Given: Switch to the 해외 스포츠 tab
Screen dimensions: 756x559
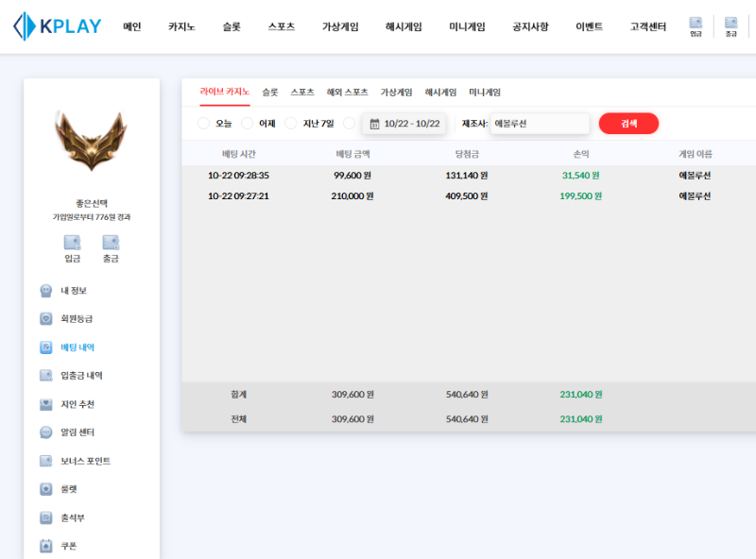Looking at the screenshot, I should 347,93.
